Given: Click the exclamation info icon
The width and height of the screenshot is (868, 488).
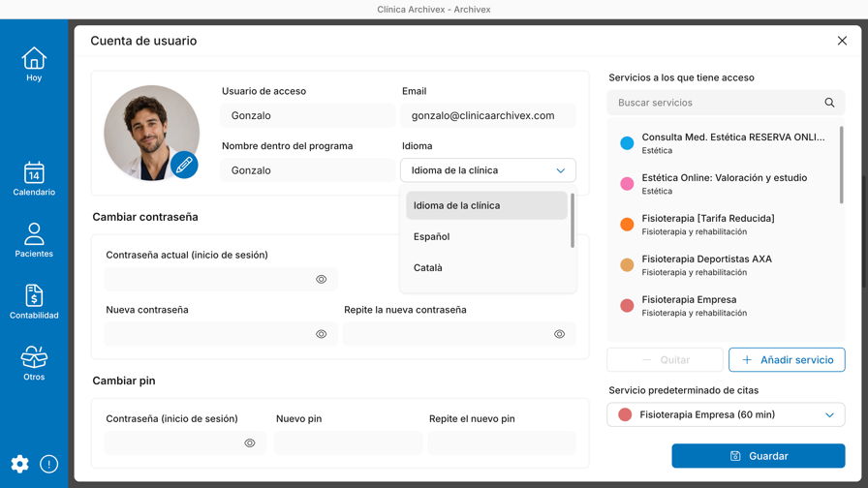Looking at the screenshot, I should pos(48,464).
